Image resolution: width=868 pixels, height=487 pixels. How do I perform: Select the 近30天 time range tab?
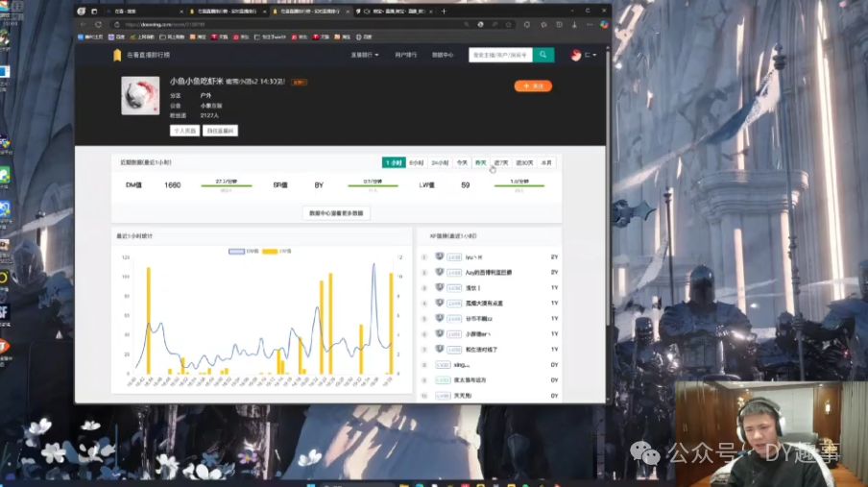click(x=524, y=163)
